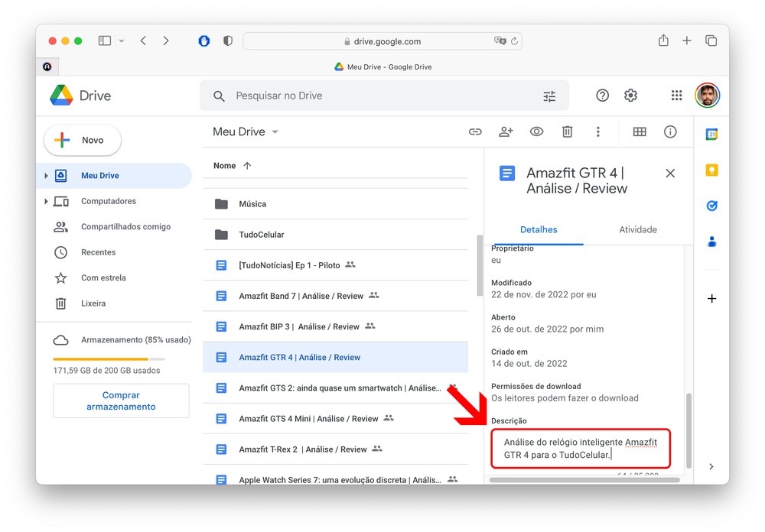Select Amazfit BIP 3 review document
This screenshot has width=765, height=532.
pos(335,326)
